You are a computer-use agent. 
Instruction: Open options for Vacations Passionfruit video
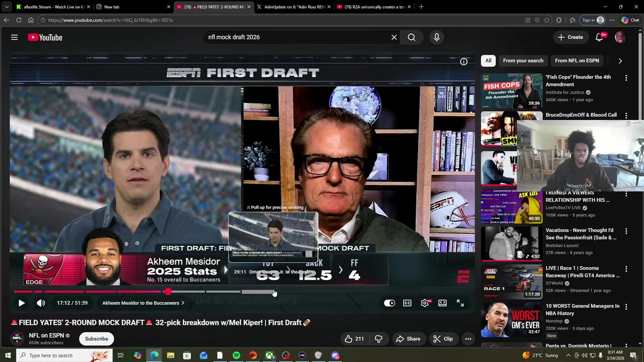tap(626, 231)
